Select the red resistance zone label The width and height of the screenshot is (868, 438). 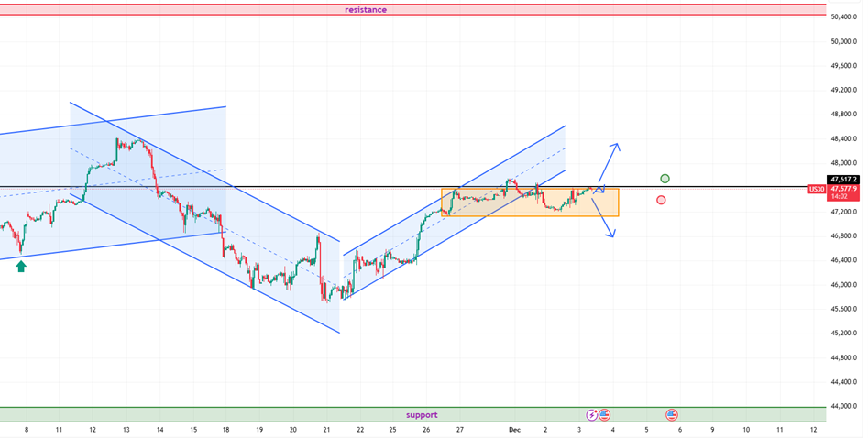click(366, 9)
